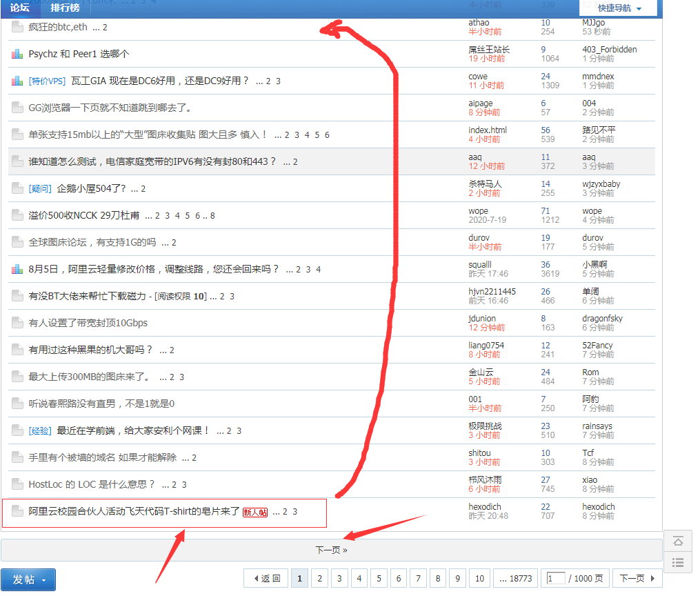Open page 4 of 8月5日阿里云轻量 thread
This screenshot has height=596, width=700.
pos(319,270)
